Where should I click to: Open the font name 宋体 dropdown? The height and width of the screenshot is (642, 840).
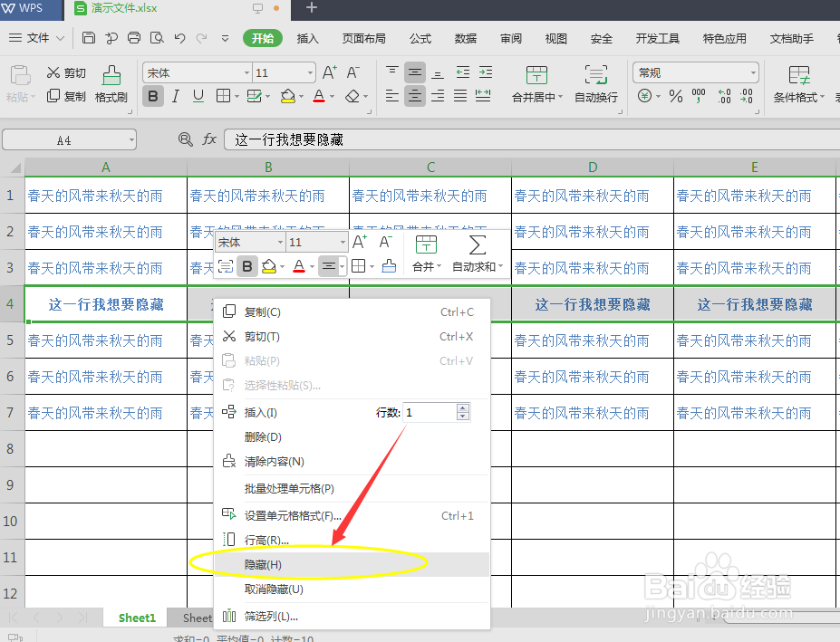point(246,72)
